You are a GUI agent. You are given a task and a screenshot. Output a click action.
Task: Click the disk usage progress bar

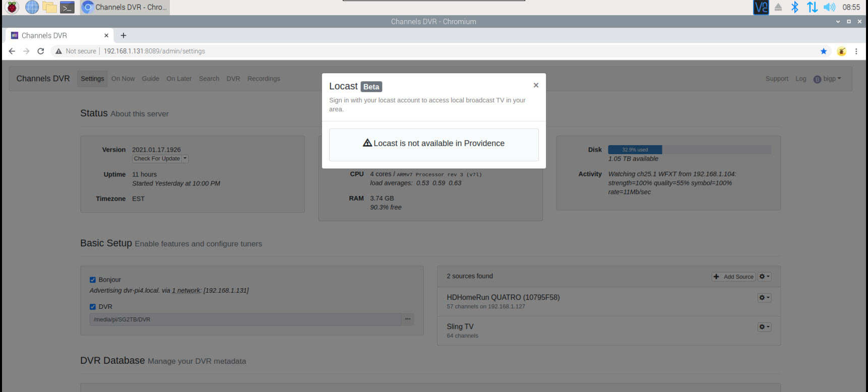coord(689,150)
